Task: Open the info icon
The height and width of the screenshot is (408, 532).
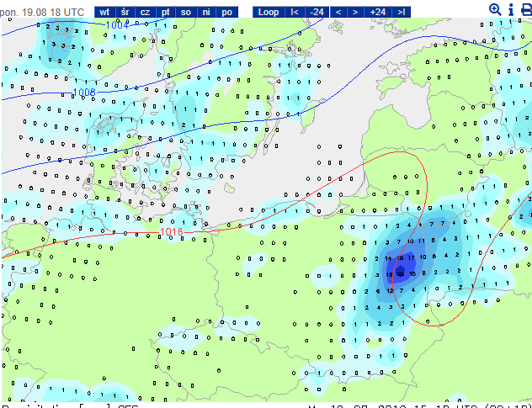Action: (511, 10)
